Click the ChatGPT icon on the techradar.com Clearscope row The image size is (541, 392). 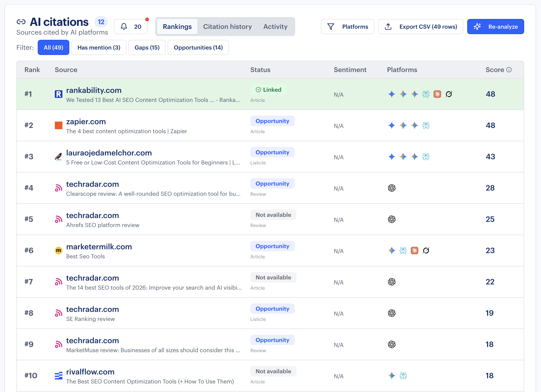pyautogui.click(x=392, y=188)
